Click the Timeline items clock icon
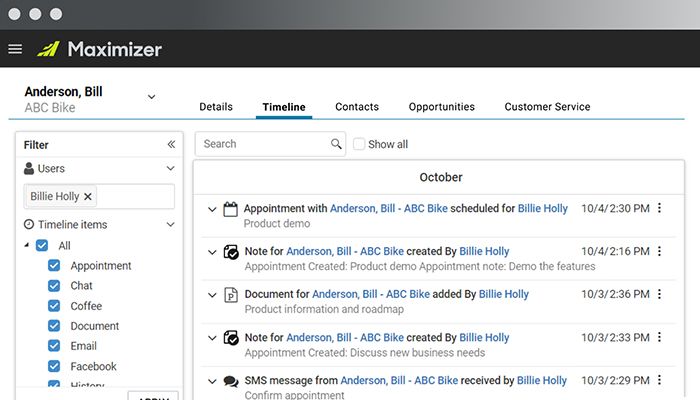The height and width of the screenshot is (400, 700). point(29,224)
